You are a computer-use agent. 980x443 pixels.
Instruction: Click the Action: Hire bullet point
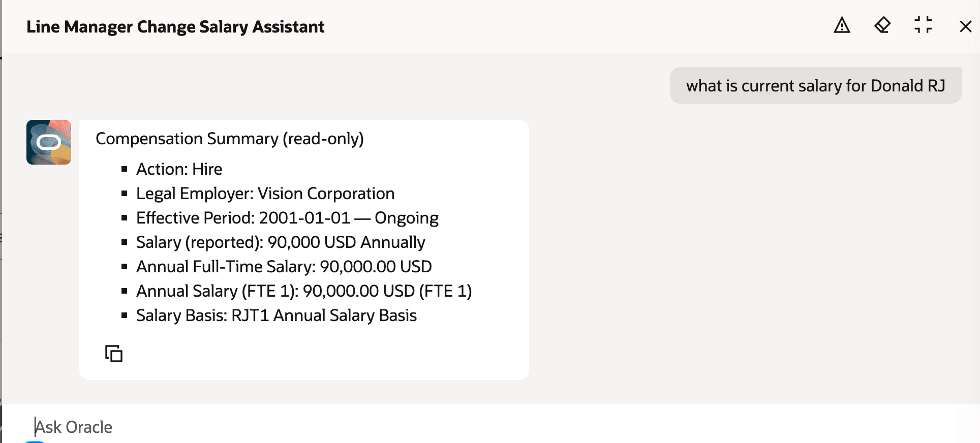(179, 169)
